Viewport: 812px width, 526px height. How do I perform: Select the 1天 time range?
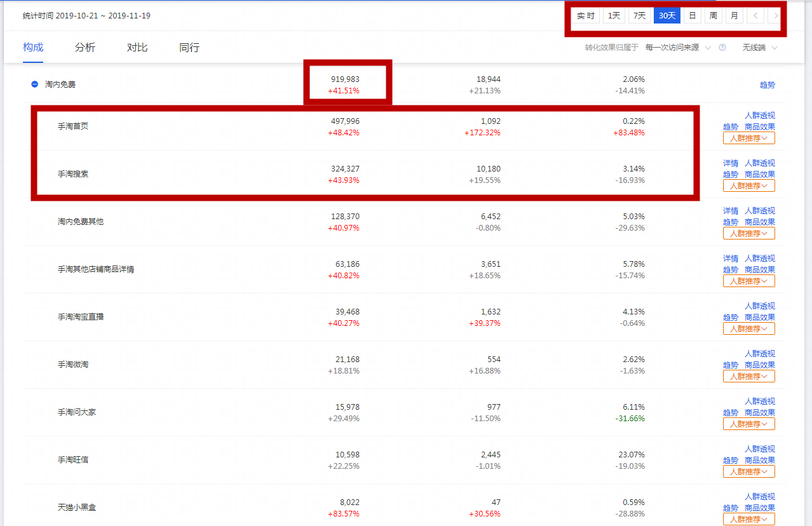[614, 16]
